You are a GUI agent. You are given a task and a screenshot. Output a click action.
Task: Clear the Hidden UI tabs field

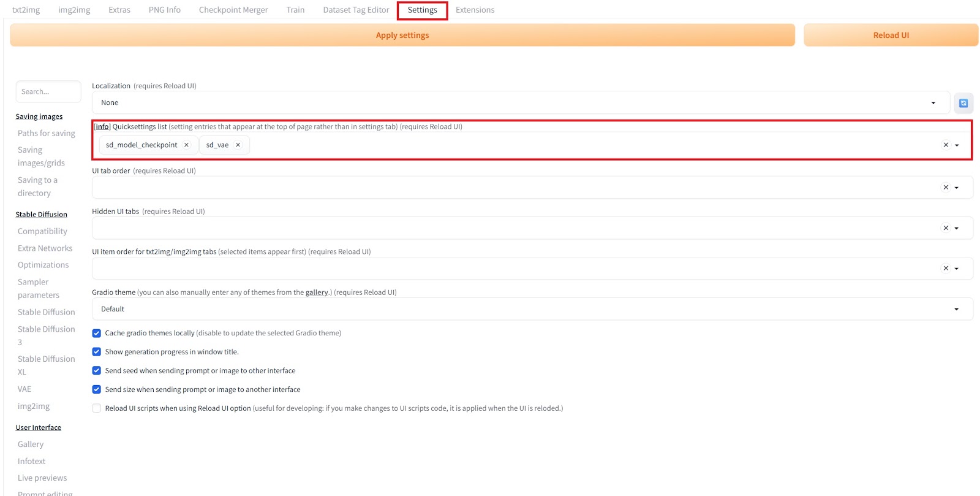click(x=946, y=228)
